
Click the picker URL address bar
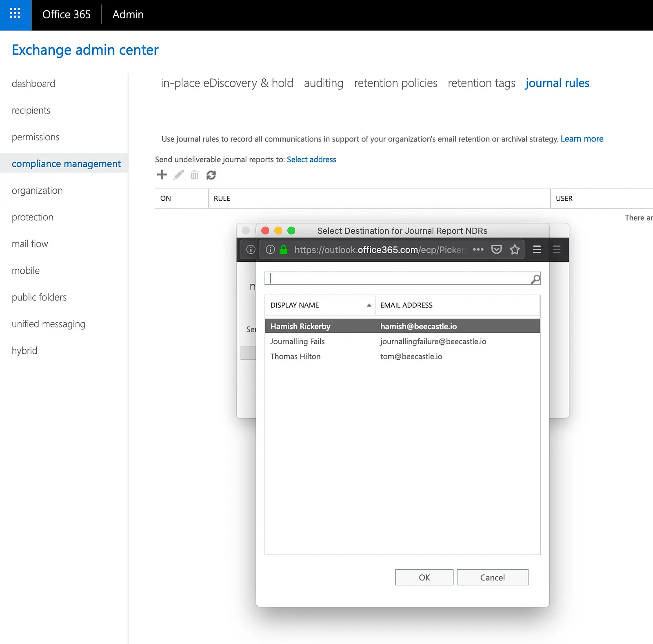click(x=380, y=250)
